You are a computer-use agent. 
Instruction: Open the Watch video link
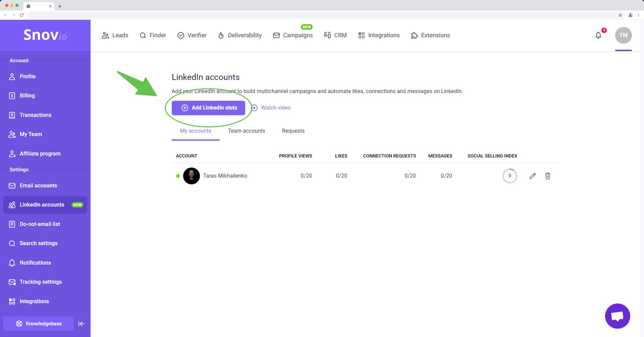pyautogui.click(x=275, y=108)
